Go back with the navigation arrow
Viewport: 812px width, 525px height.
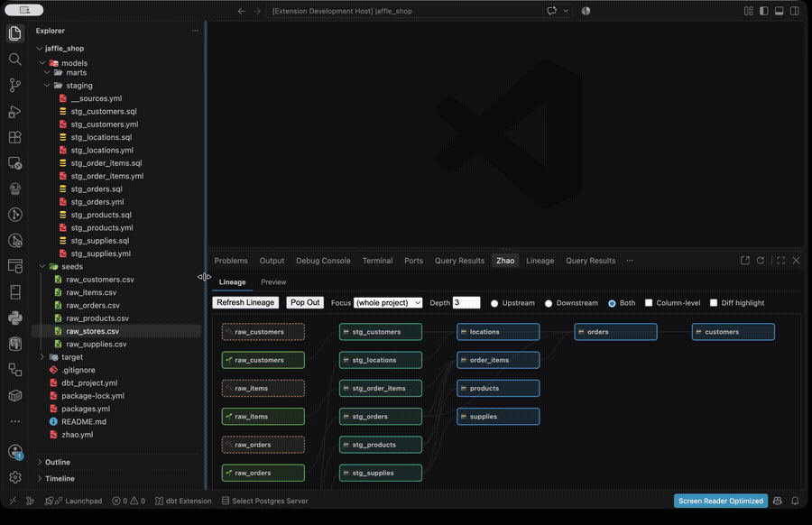click(241, 11)
